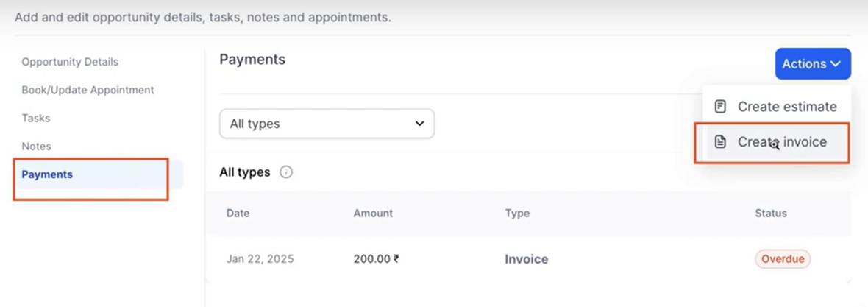Click the Amount column header

click(373, 214)
